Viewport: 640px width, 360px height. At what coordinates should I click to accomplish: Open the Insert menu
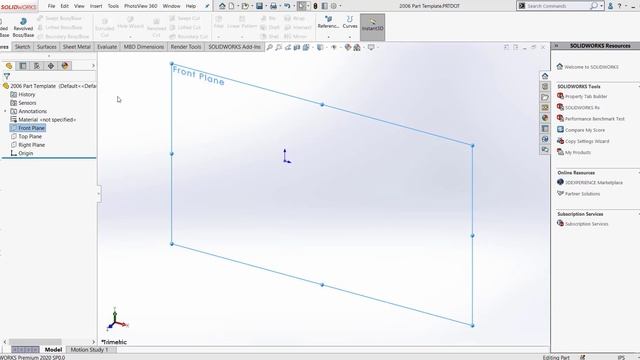pos(96,6)
